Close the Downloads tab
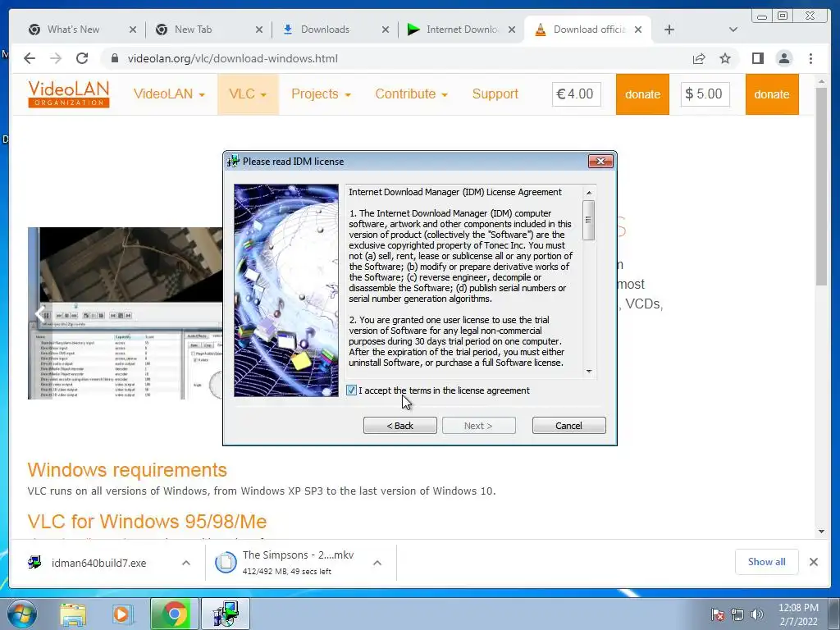The height and width of the screenshot is (630, 840). click(386, 30)
